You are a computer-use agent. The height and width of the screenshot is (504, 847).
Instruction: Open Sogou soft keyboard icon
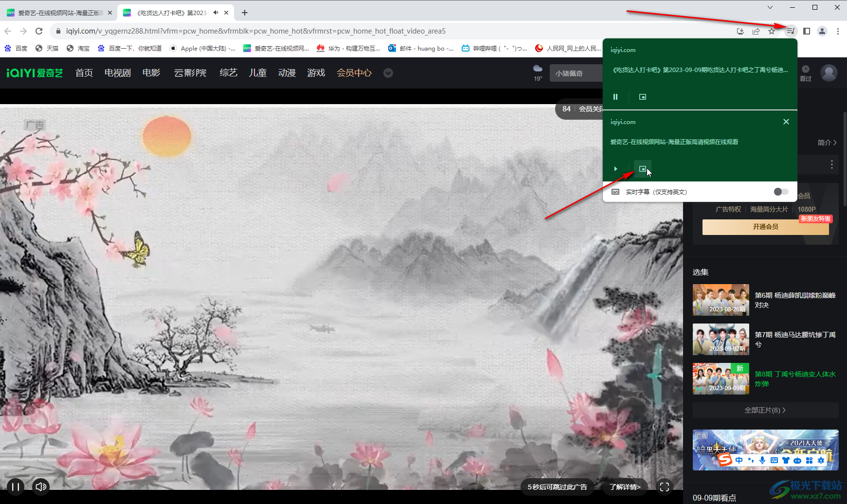[x=774, y=460]
